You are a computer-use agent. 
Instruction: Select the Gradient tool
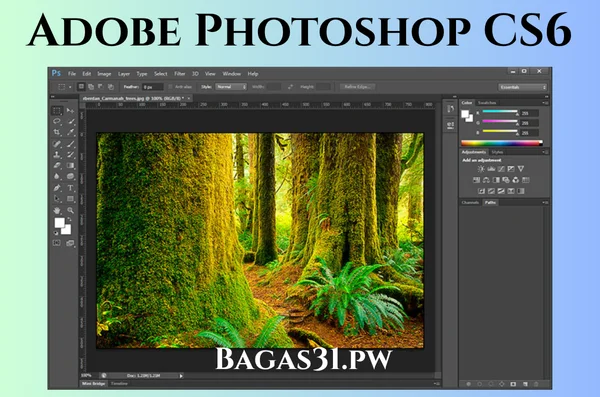pyautogui.click(x=70, y=165)
